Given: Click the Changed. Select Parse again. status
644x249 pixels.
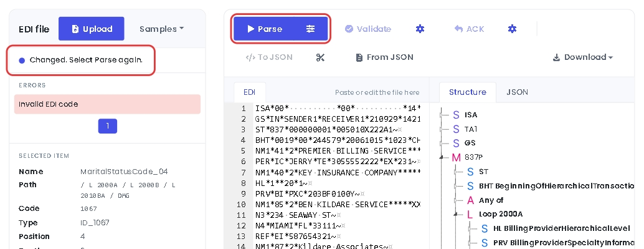Looking at the screenshot, I should tap(81, 60).
